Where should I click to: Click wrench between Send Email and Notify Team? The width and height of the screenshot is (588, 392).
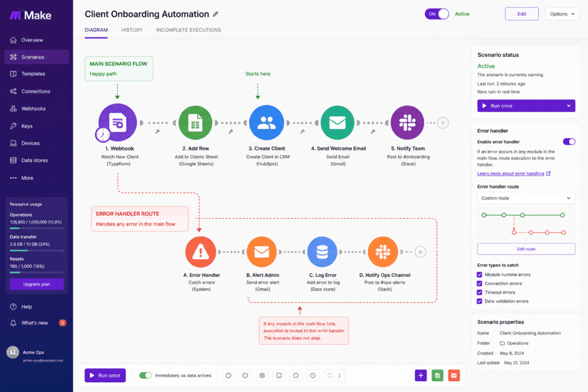coord(373,131)
